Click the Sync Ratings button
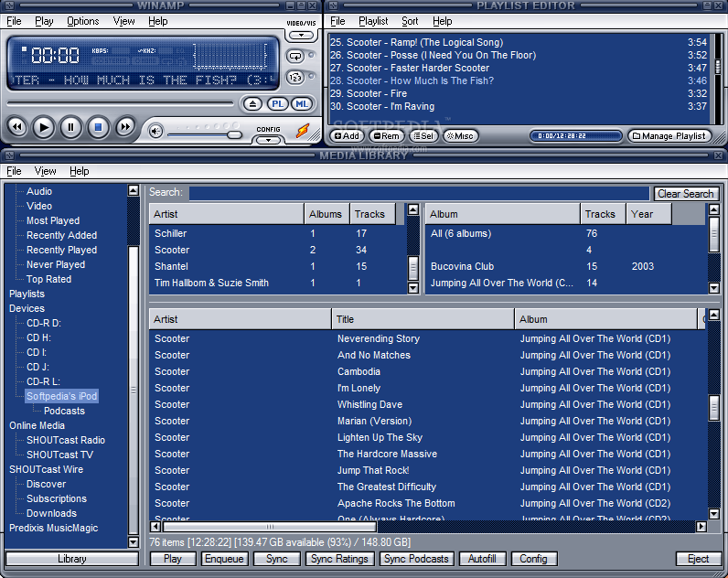The height and width of the screenshot is (578, 728). pos(339,559)
